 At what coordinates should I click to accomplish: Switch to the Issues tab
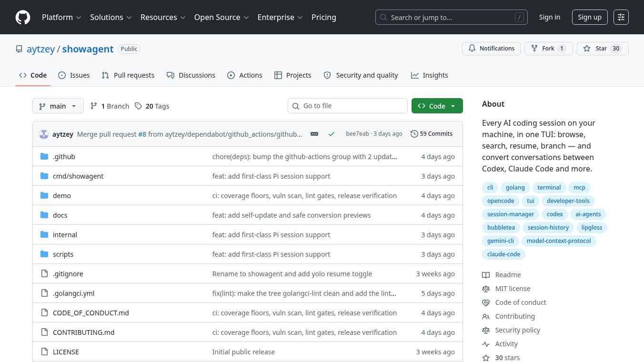(x=74, y=75)
